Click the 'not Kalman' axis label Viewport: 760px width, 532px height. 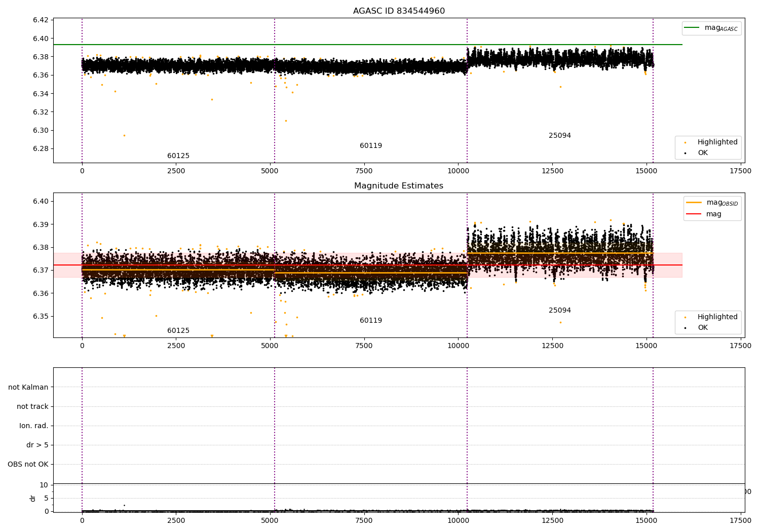[28, 388]
